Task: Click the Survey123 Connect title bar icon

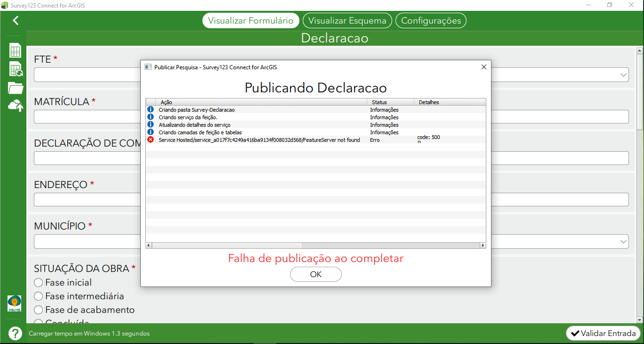Action: tap(5, 5)
